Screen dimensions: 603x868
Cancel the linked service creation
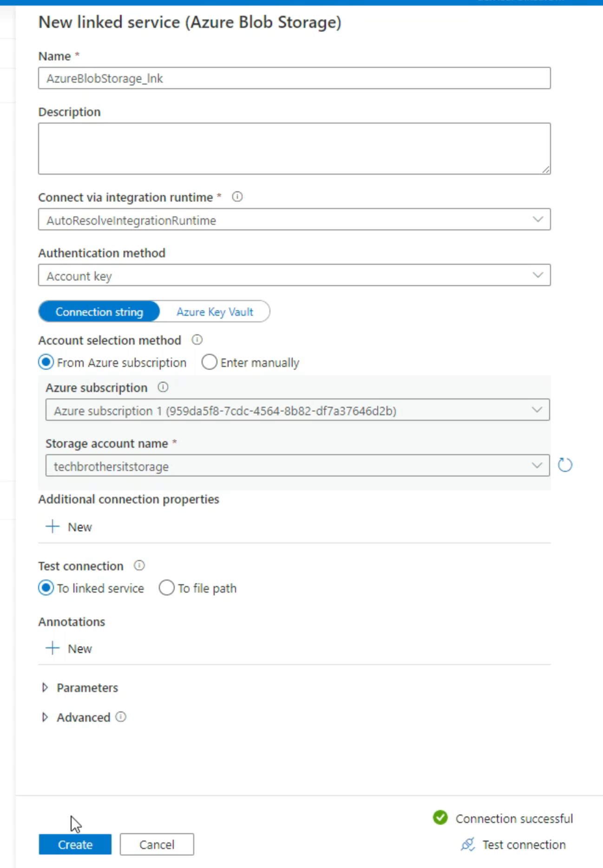tap(157, 844)
